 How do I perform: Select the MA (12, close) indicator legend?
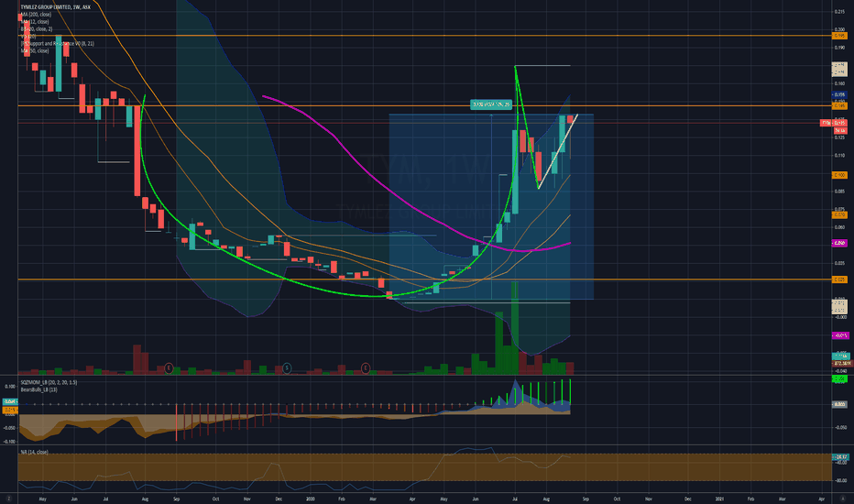click(35, 22)
